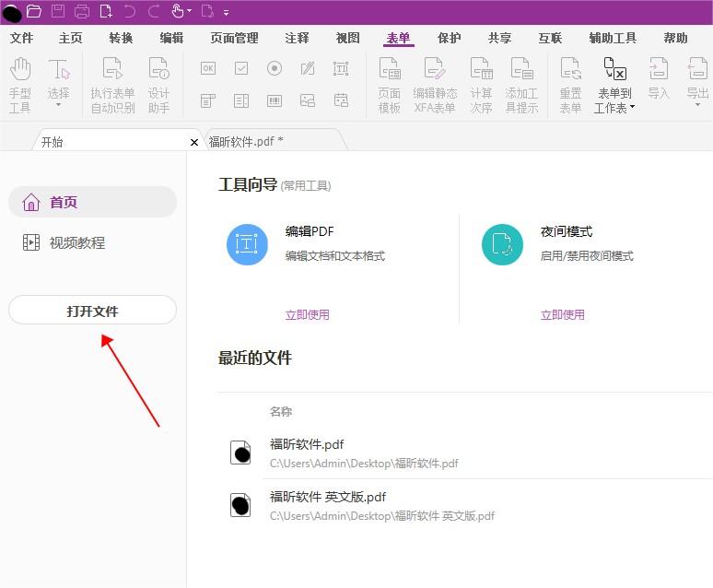Expand the customize quick access toolbar arrow
Screen dimensions: 713x588
[226, 13]
